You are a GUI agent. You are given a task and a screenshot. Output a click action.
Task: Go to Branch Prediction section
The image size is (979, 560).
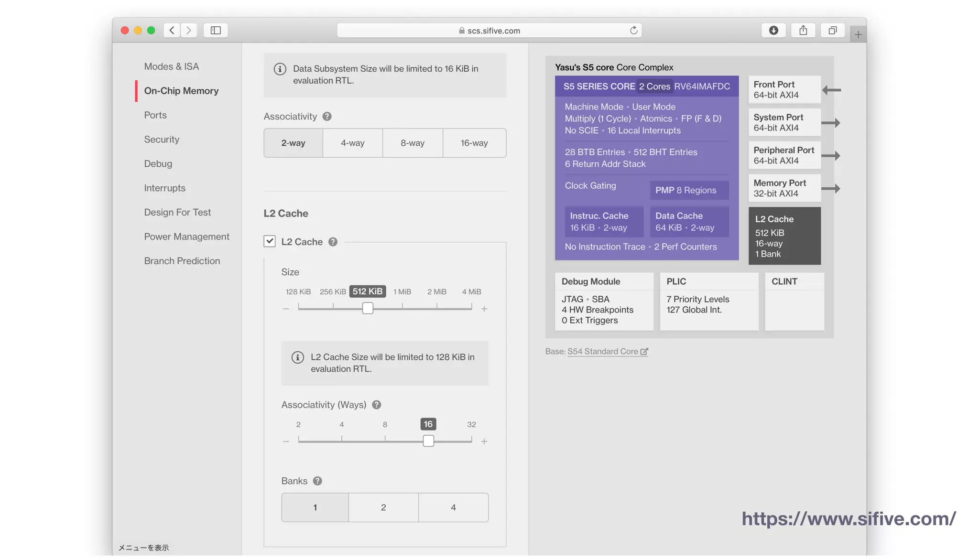tap(182, 261)
